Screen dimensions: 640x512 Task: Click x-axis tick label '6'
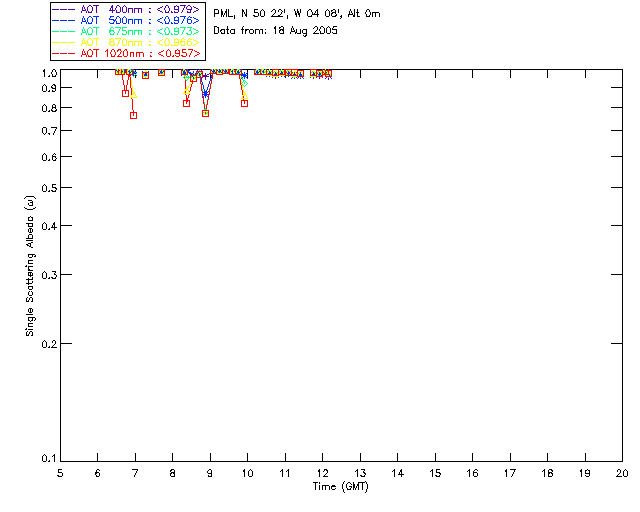[98, 473]
